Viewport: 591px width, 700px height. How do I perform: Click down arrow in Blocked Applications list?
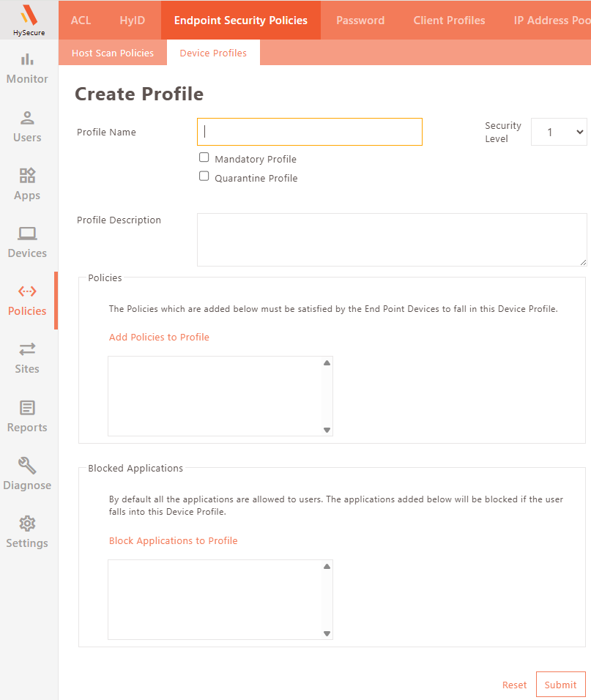pyautogui.click(x=327, y=633)
